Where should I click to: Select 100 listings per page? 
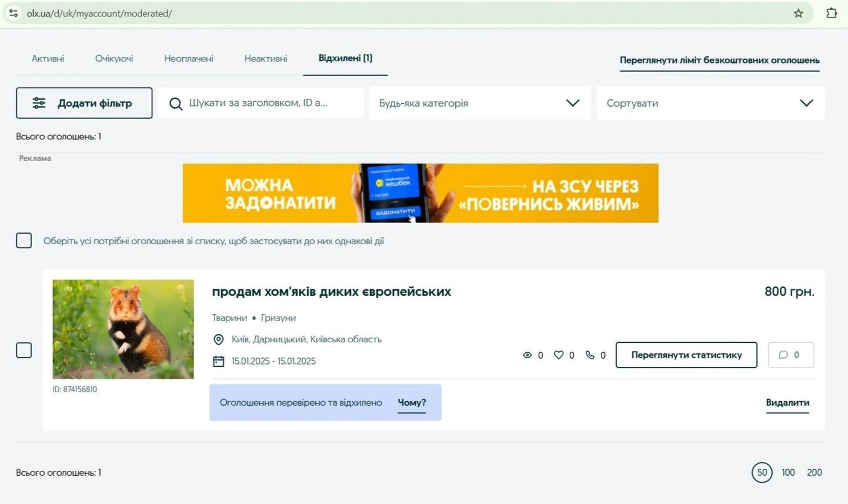pos(788,472)
